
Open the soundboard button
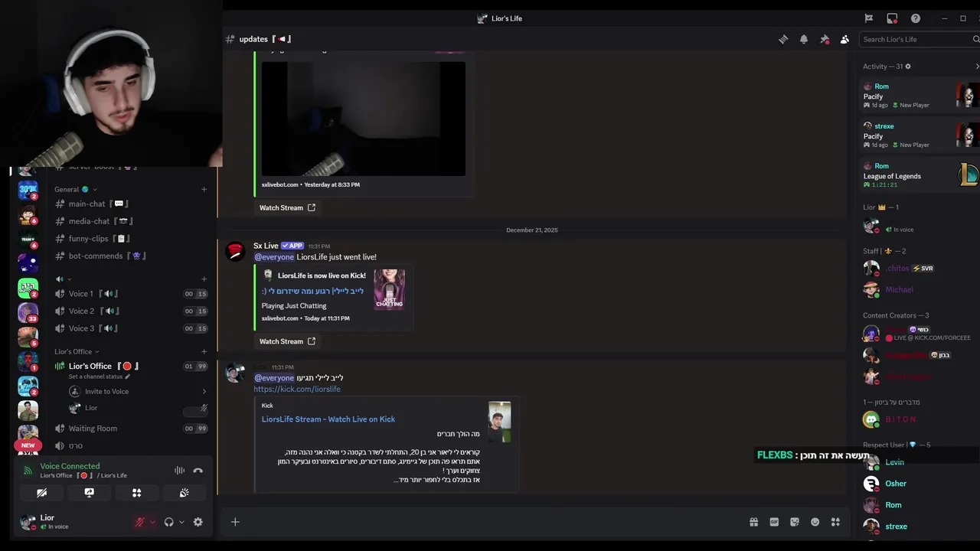click(x=184, y=493)
